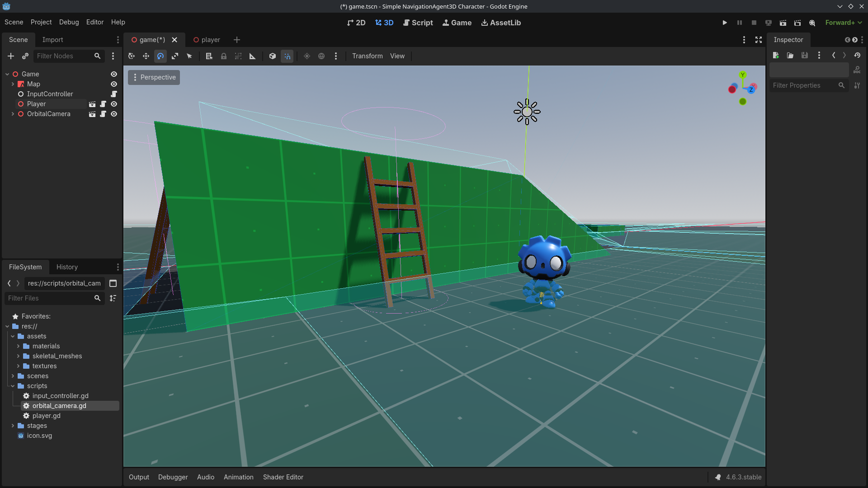The height and width of the screenshot is (488, 868).
Task: Choose the Select mode arrow tool
Action: 189,56
